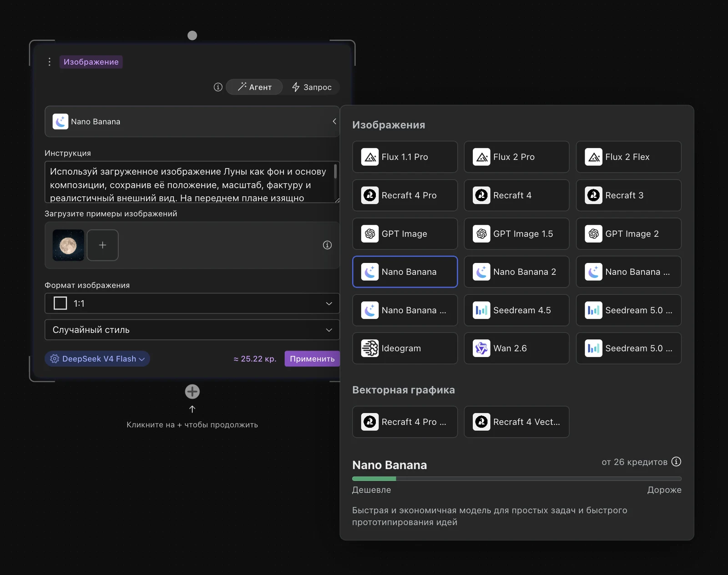
Task: Click the 'Векторная графика' section heading
Action: coord(404,390)
